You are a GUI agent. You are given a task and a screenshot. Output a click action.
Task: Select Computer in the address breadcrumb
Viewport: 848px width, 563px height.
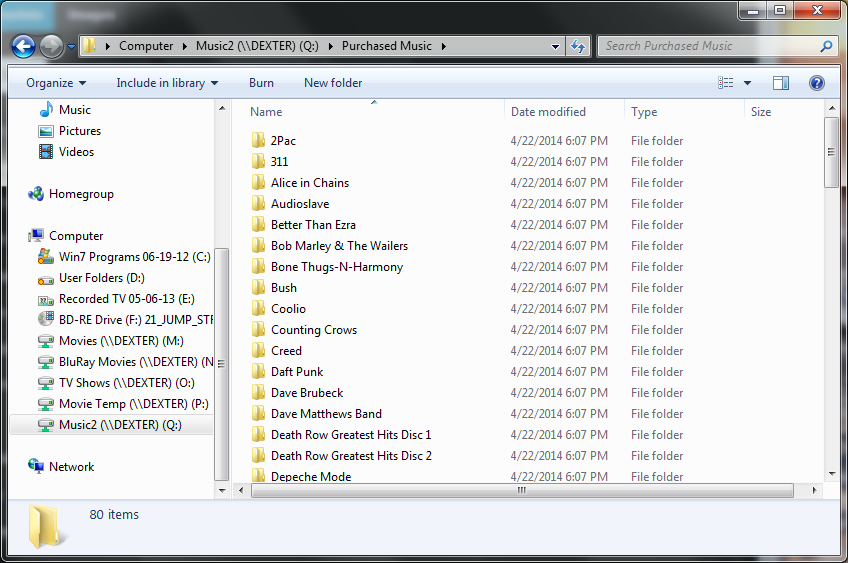[146, 46]
